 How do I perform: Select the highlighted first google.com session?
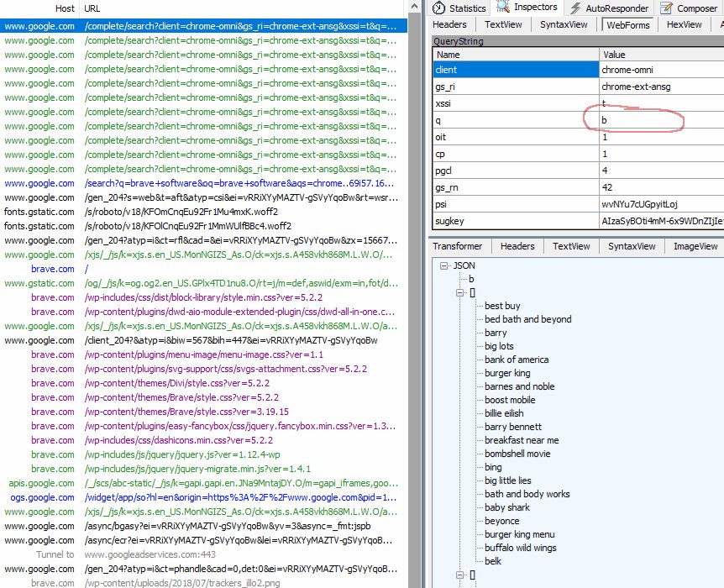203,26
